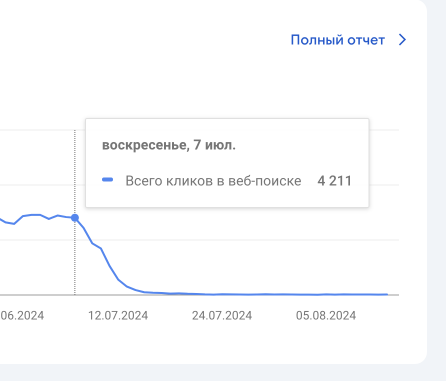Click the tooltip heading "воскресенье, 7 июл."

click(x=169, y=145)
